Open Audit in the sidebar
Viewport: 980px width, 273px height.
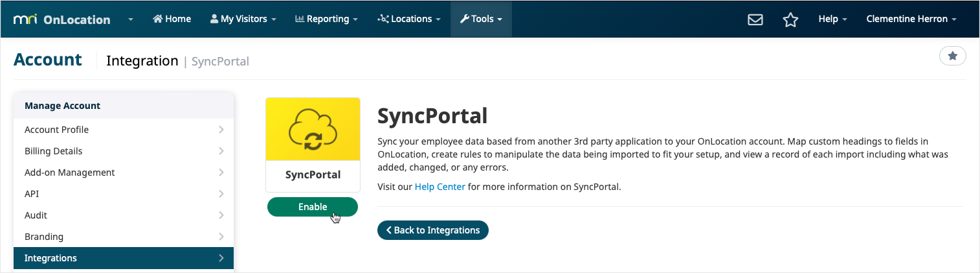124,215
